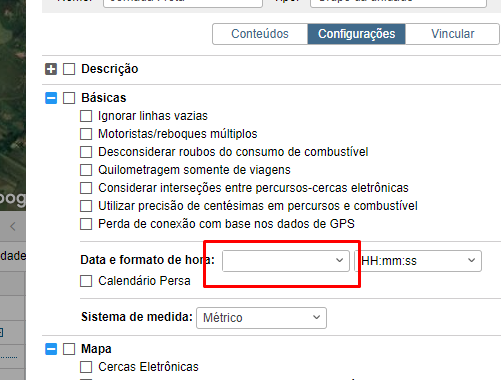Check Desconsiderar roubos do consumo de combustível

[86, 152]
